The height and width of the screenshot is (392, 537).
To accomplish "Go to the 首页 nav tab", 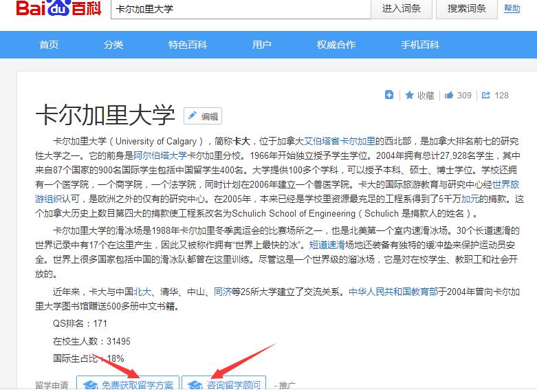I will coord(49,45).
